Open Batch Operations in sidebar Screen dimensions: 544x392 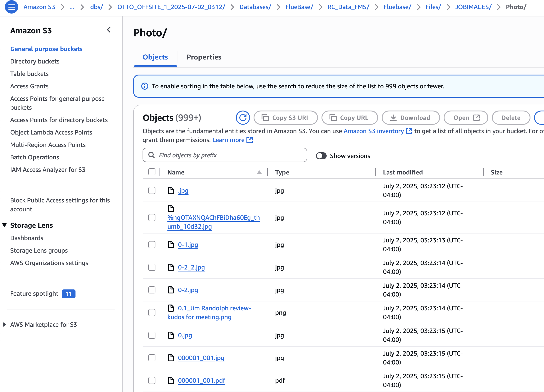(x=35, y=157)
